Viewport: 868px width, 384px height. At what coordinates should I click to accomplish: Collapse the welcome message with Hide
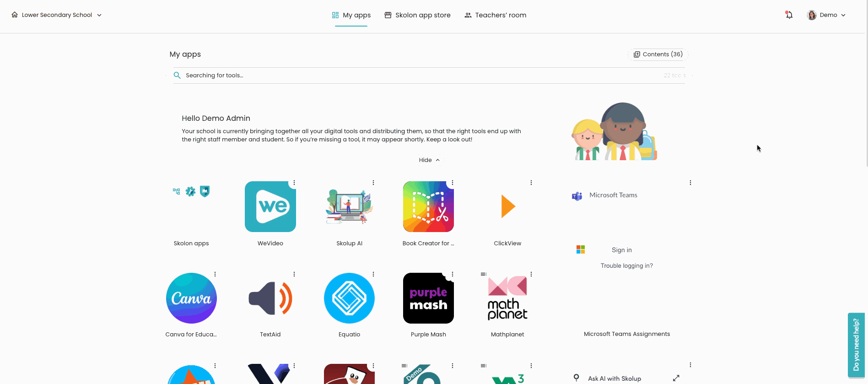tap(429, 160)
